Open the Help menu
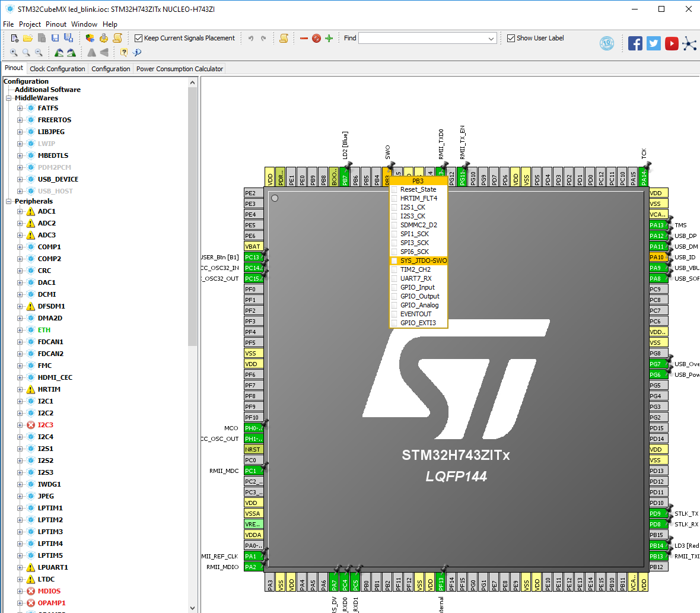Image resolution: width=700 pixels, height=613 pixels. coord(110,24)
